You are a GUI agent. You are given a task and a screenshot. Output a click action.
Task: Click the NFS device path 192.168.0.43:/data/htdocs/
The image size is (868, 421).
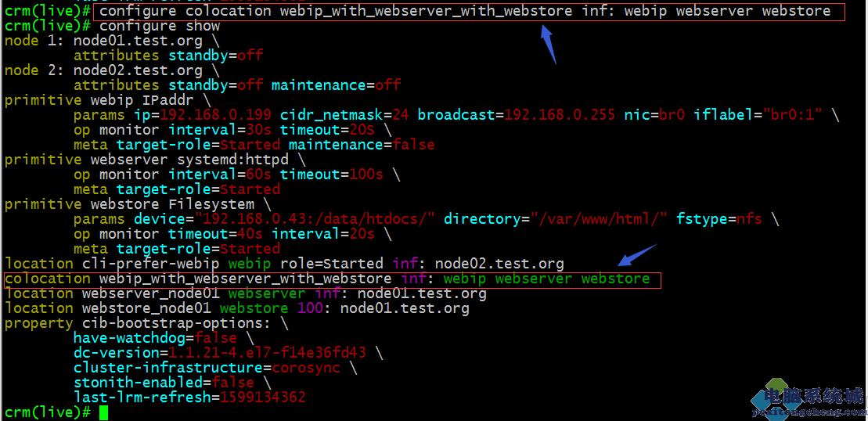[315, 219]
